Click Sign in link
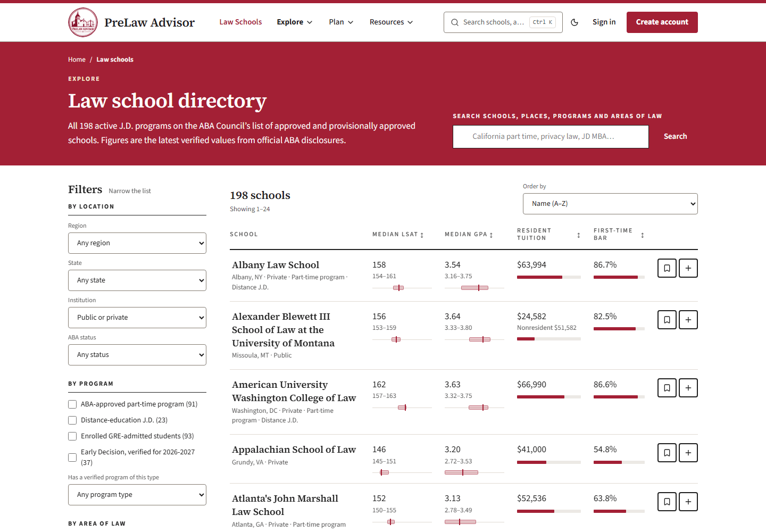Image resolution: width=766 pixels, height=532 pixels. (x=604, y=22)
